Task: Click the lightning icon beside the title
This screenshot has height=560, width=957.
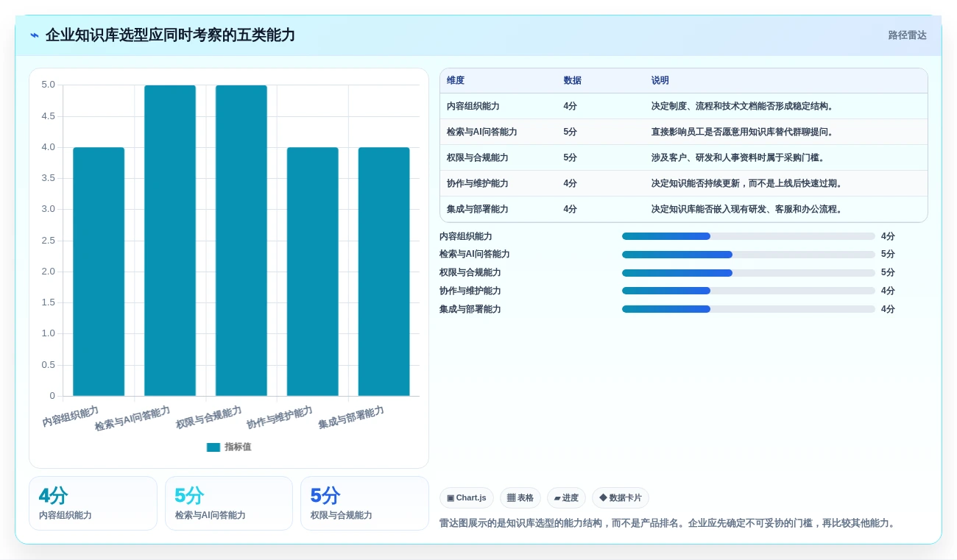Action: point(35,35)
